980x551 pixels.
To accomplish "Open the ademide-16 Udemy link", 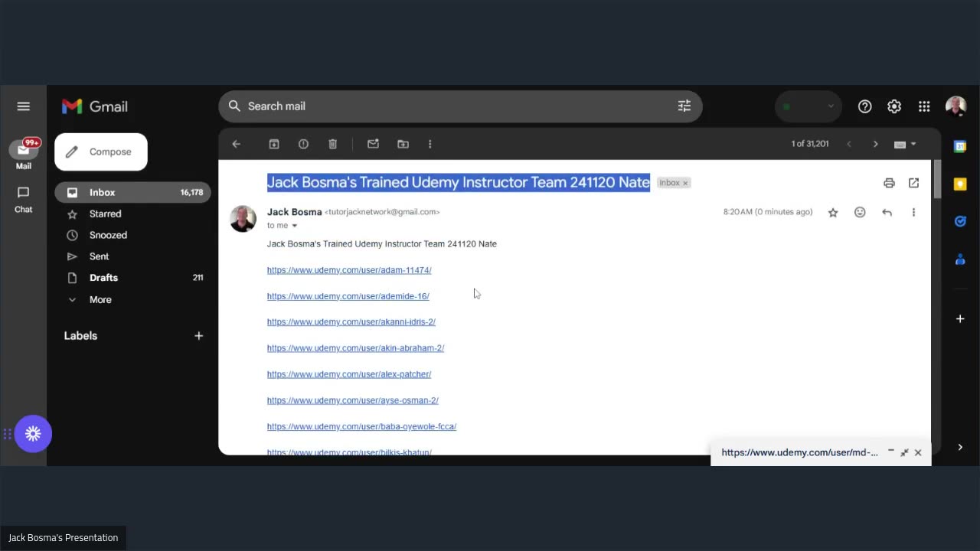I will tap(348, 296).
